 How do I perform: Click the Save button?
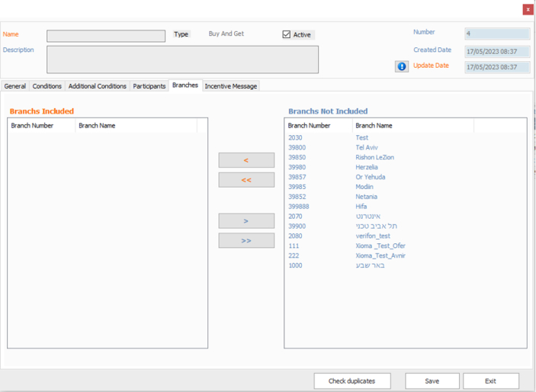pos(432,381)
